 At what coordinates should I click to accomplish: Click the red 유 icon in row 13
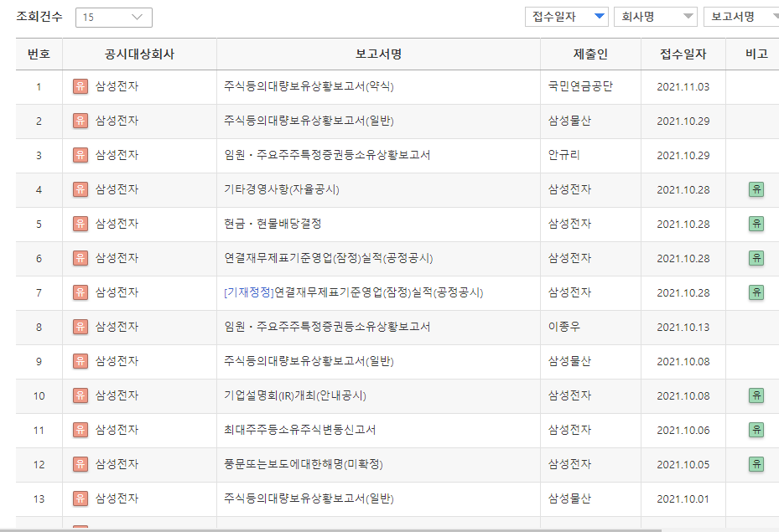tap(80, 498)
